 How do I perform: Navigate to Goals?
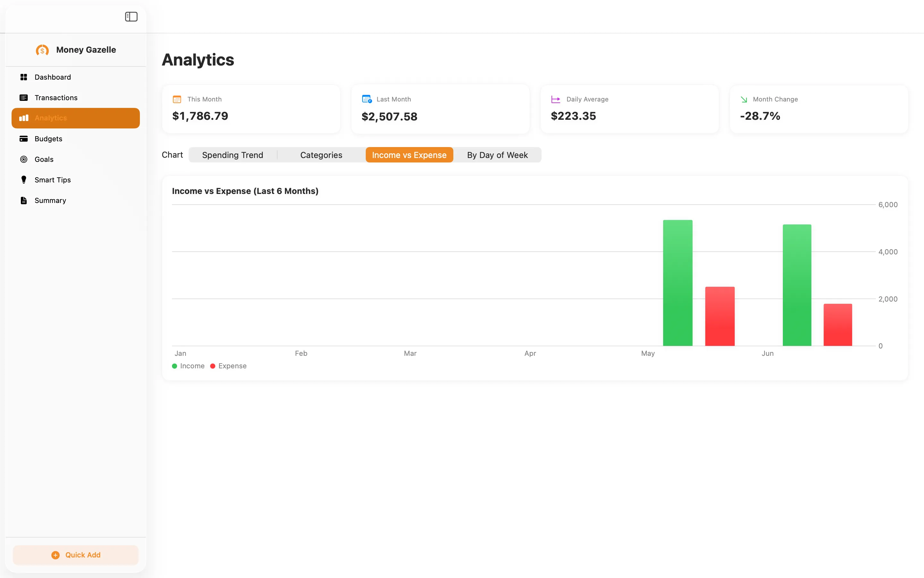(x=76, y=159)
